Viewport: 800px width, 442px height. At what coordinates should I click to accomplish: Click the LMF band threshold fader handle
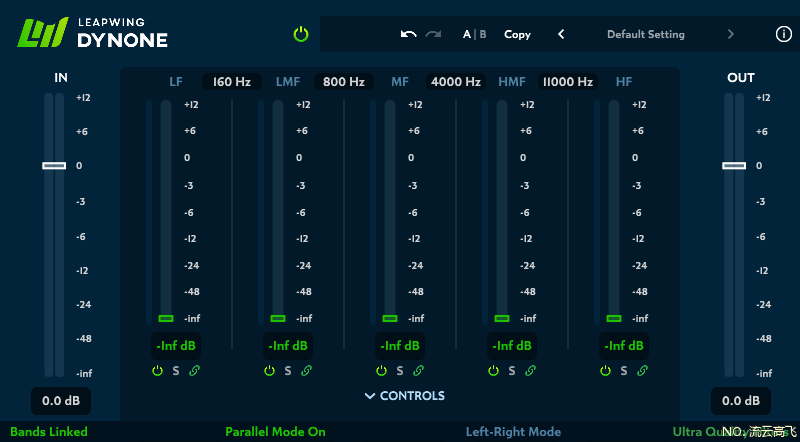(278, 318)
